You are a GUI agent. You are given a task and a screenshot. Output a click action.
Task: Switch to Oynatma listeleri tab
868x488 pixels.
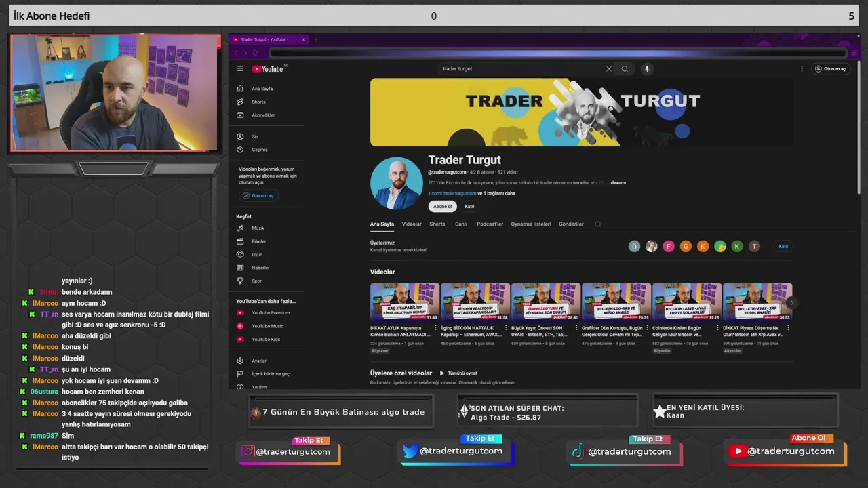point(531,224)
